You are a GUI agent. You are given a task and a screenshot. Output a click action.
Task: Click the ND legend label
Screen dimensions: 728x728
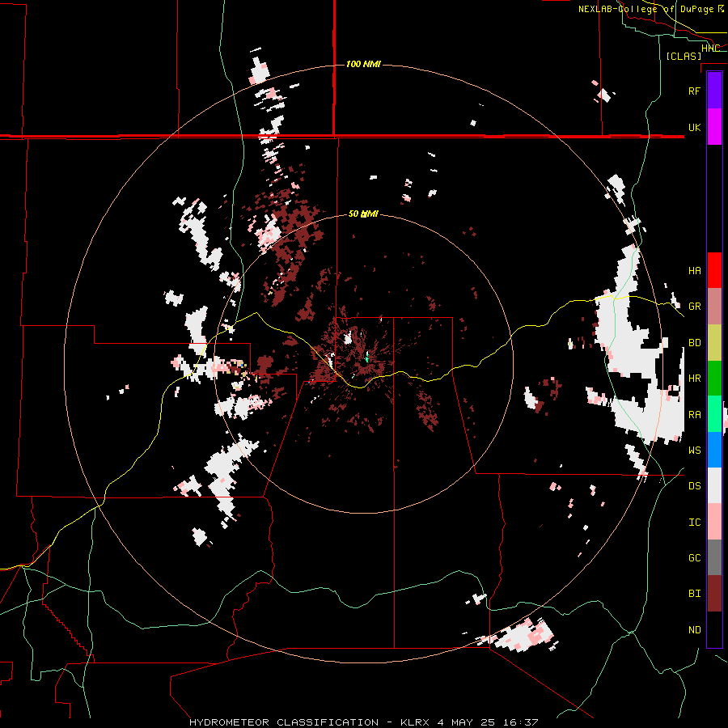pos(694,630)
